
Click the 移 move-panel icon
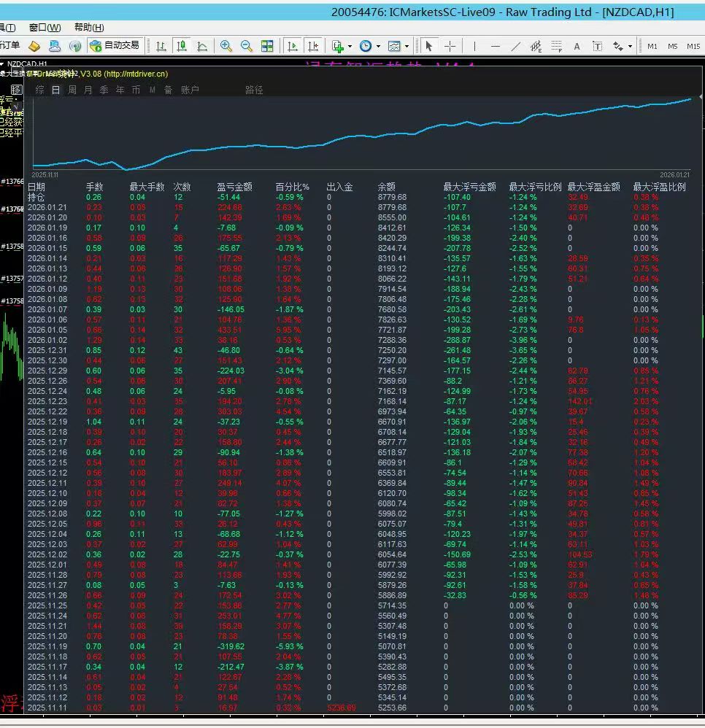(x=16, y=90)
